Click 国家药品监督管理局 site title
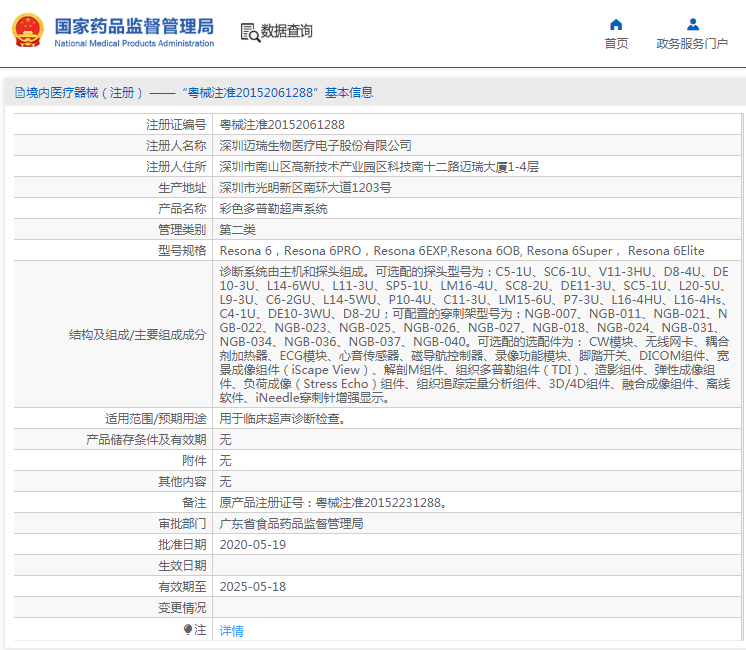This screenshot has width=746, height=650. 134,26
